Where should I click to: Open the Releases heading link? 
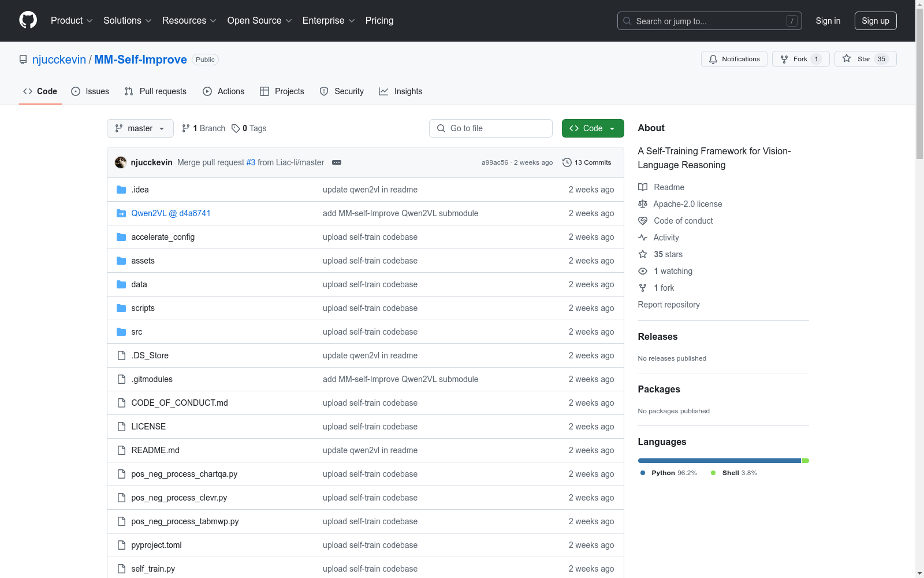coord(658,336)
